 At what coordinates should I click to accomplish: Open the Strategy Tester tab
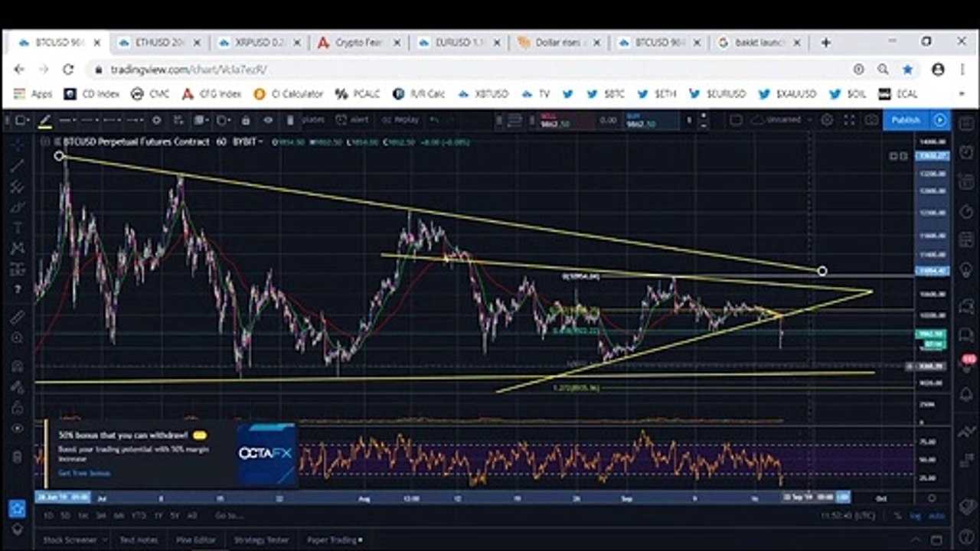pyautogui.click(x=261, y=540)
